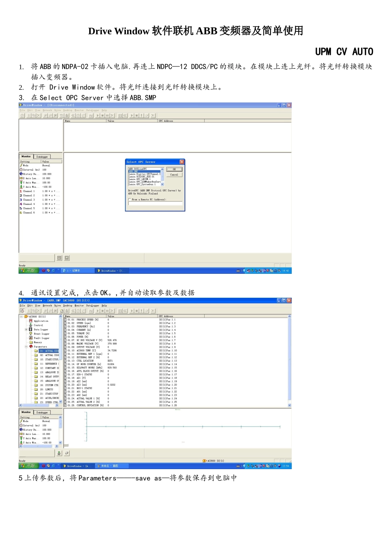392x555 pixels.
Task: Click the lock icon button below lower monitor settings
Action: click(59, 453)
